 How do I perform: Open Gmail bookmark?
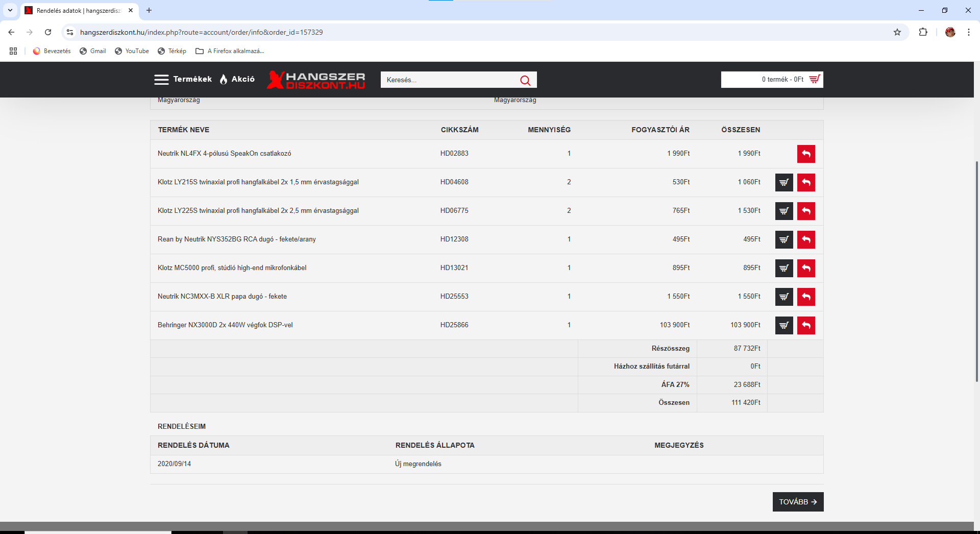(x=93, y=51)
